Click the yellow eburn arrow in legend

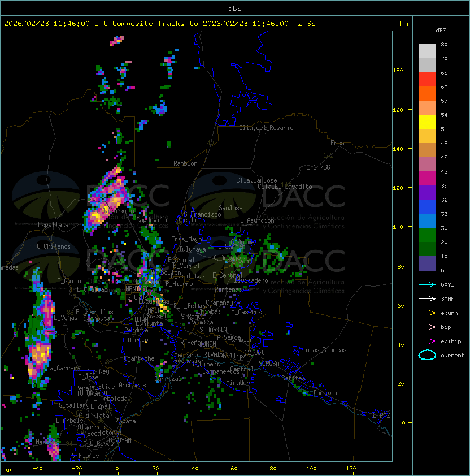tap(427, 313)
